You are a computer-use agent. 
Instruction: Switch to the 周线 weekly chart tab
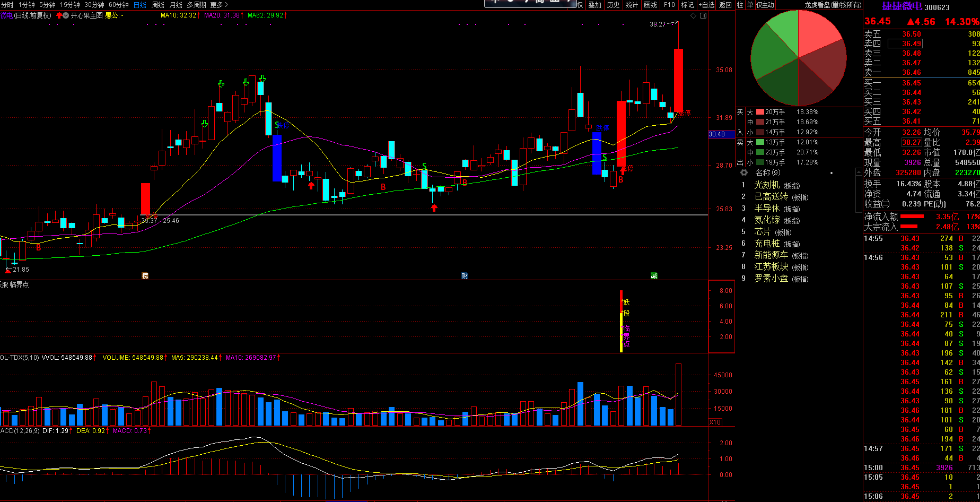[x=158, y=5]
